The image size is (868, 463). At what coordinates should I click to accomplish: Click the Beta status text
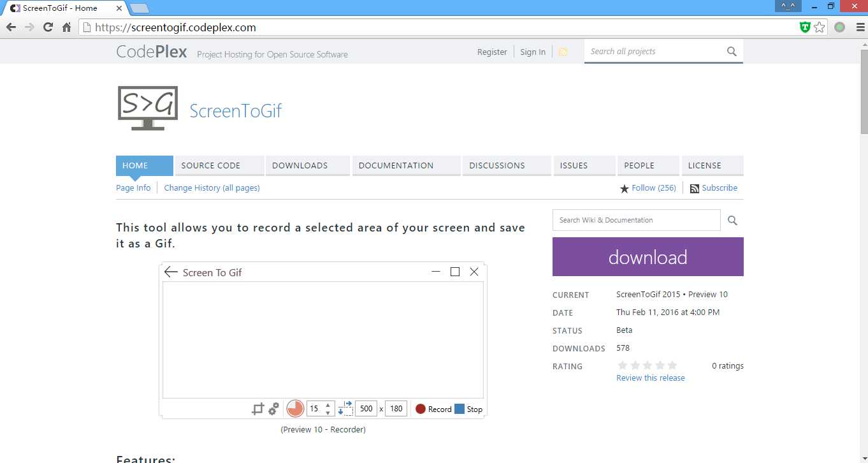click(625, 330)
